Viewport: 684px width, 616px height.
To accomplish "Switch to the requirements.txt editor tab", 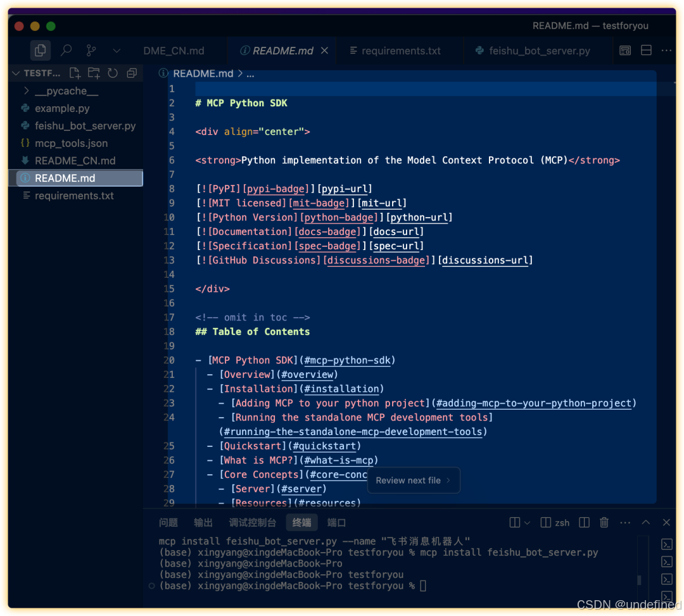I will [400, 51].
